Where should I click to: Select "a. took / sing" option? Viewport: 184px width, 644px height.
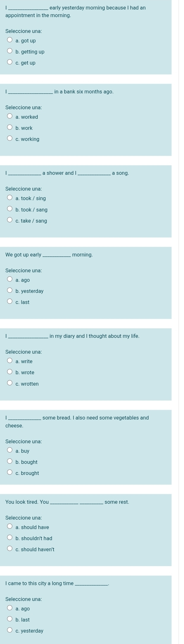pyautogui.click(x=10, y=198)
